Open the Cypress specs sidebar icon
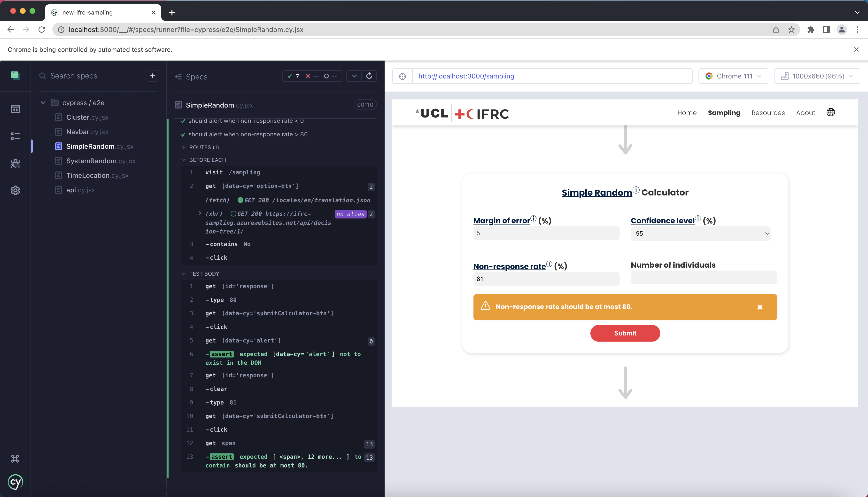The image size is (868, 497). coord(15,109)
